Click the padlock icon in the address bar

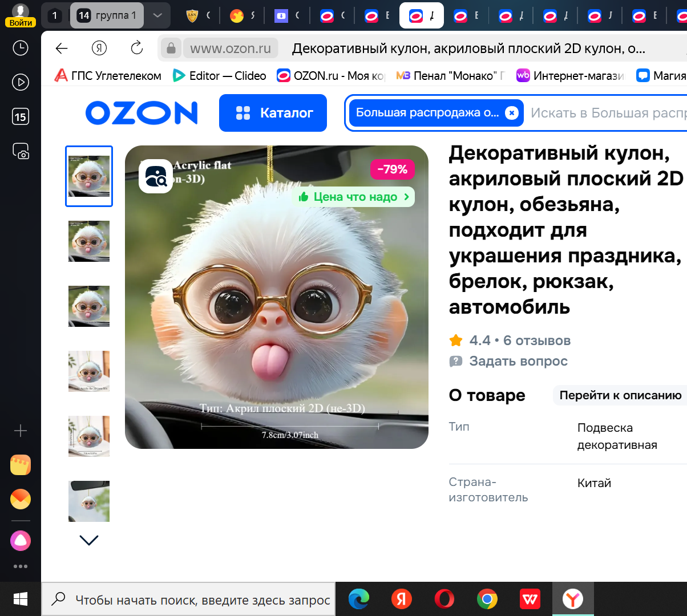pos(171,48)
